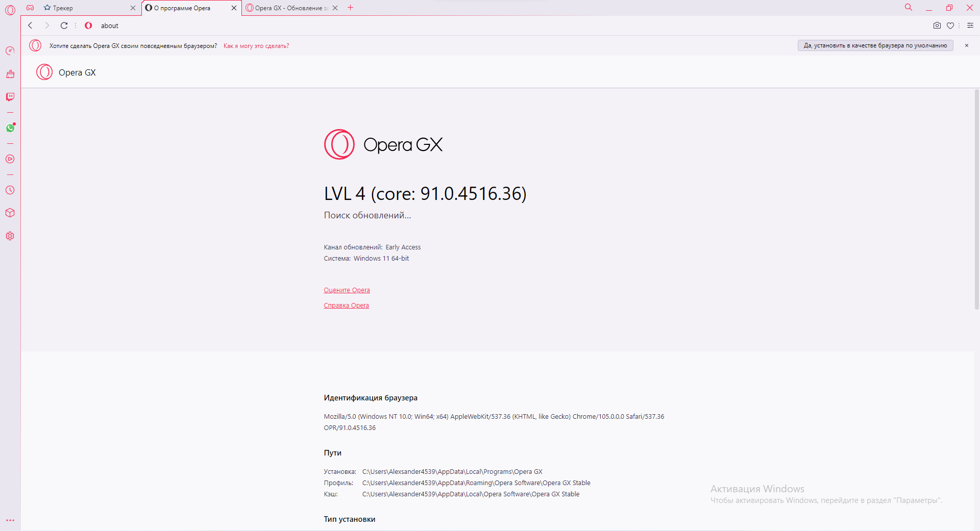Close the Opera GX - Обновление tab

click(335, 8)
